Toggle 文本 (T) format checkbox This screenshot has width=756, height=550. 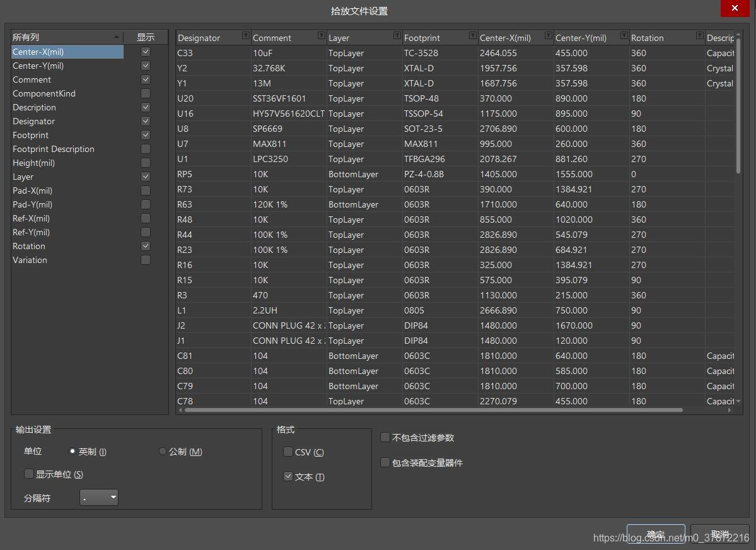[x=288, y=476]
